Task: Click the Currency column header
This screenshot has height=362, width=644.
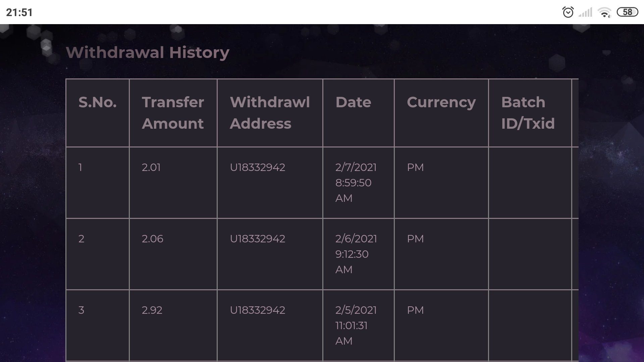Action: click(441, 103)
